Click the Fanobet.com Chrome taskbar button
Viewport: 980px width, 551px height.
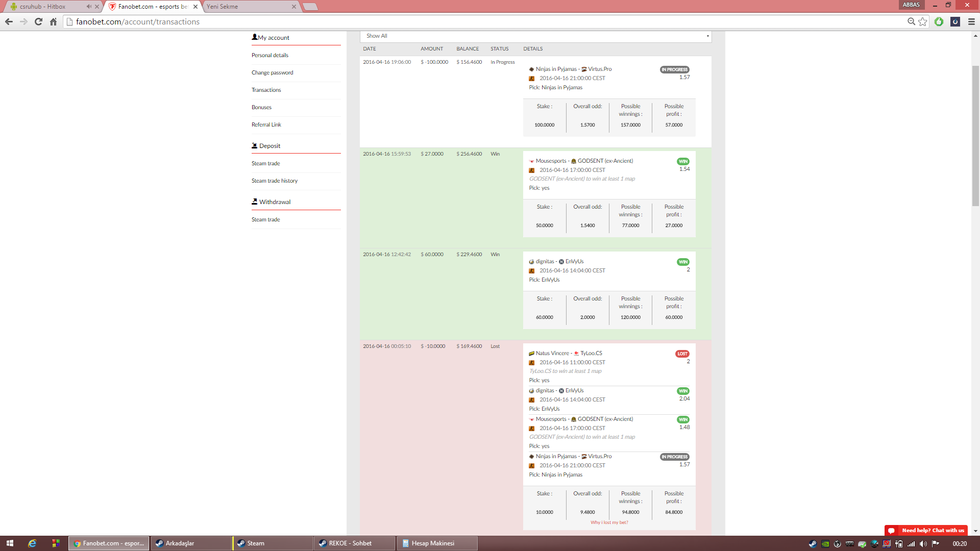pos(109,543)
